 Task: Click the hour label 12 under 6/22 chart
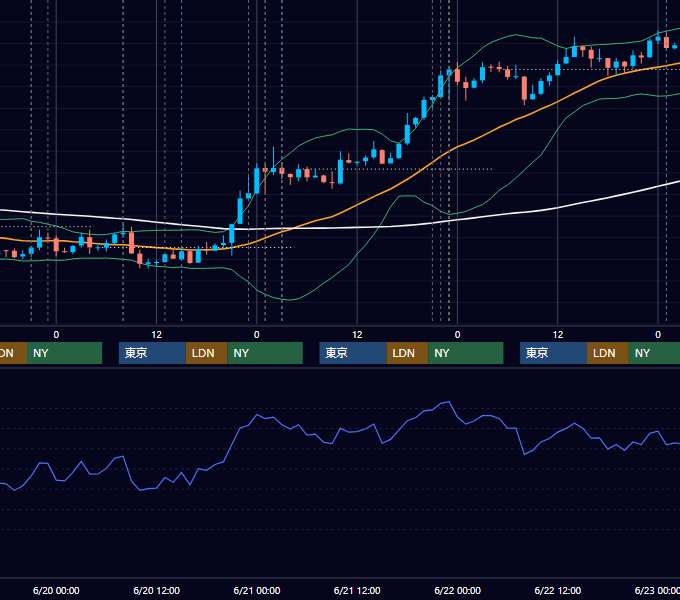click(558, 335)
